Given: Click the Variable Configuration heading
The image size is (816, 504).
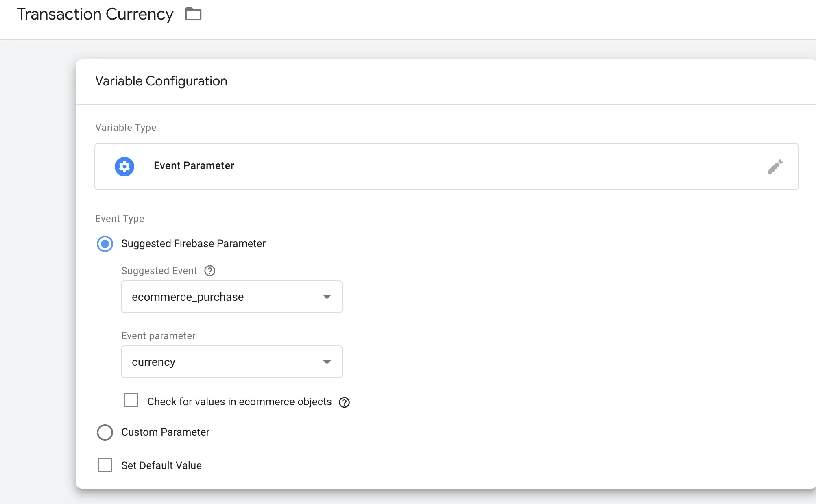Looking at the screenshot, I should pyautogui.click(x=161, y=81).
